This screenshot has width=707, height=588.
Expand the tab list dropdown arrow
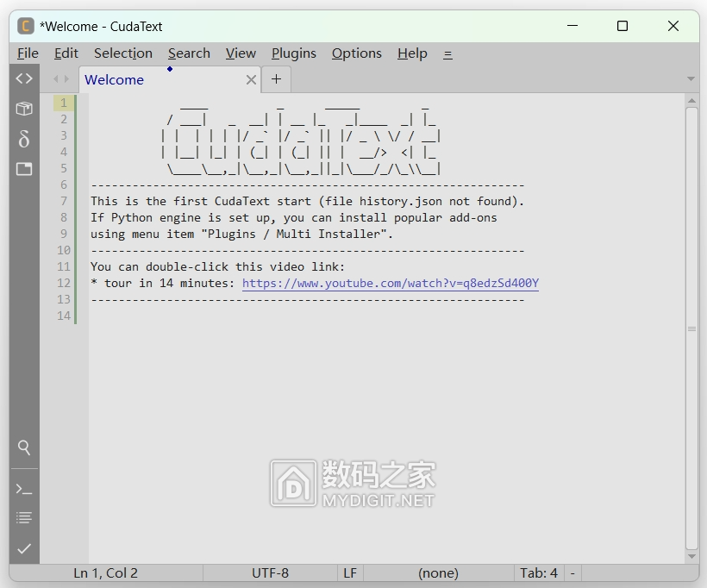(690, 79)
